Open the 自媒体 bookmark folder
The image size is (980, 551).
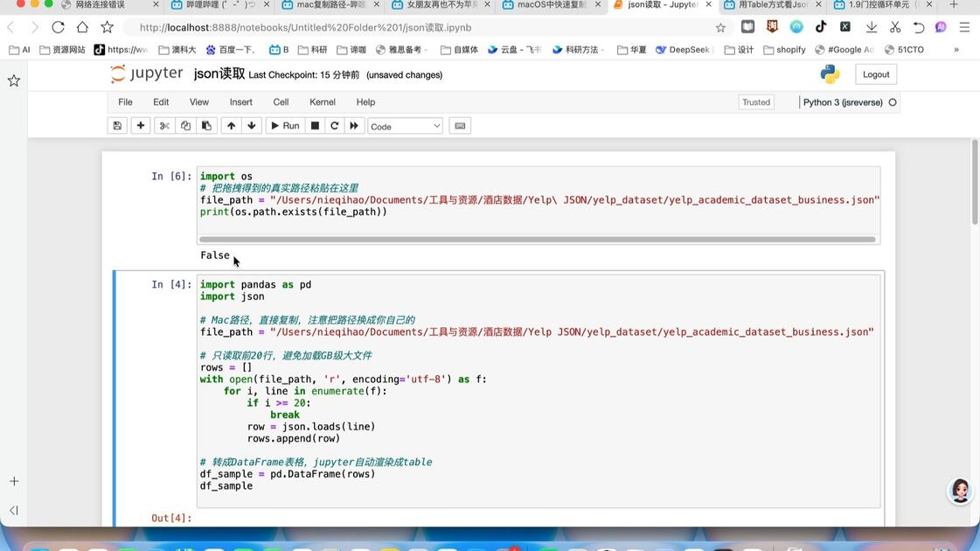(459, 49)
